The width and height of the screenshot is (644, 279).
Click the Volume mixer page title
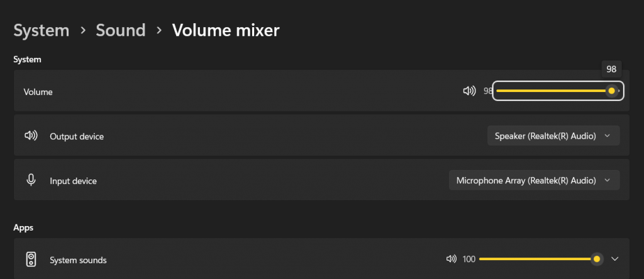pos(226,30)
